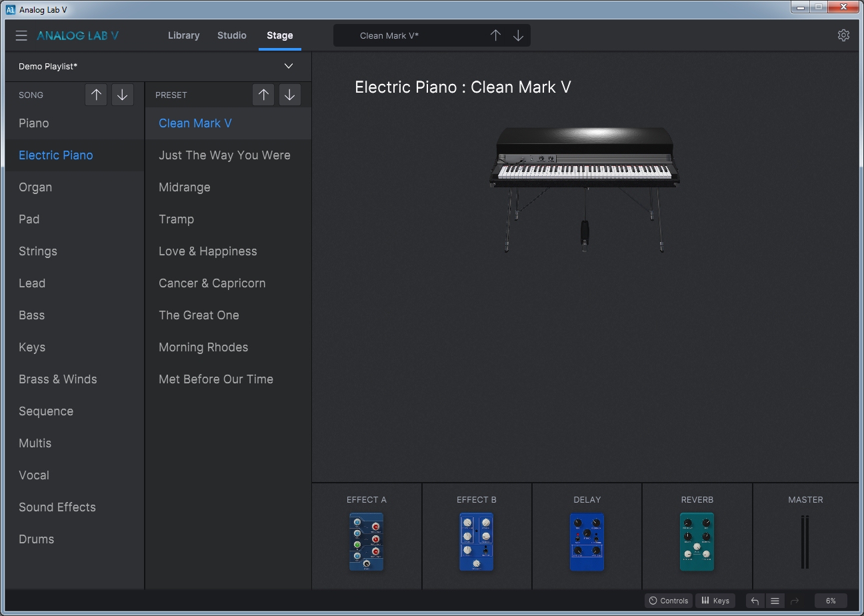Switch to the Studio tab

[x=231, y=35]
